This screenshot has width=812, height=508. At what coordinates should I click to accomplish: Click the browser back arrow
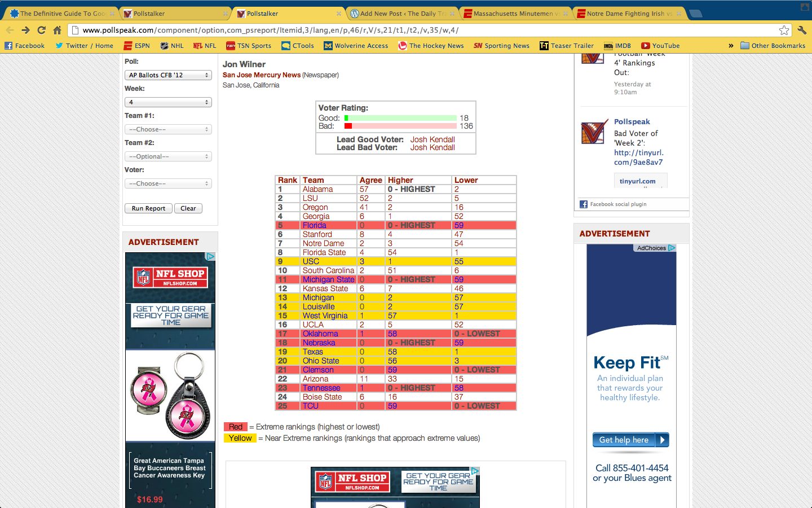[10, 30]
